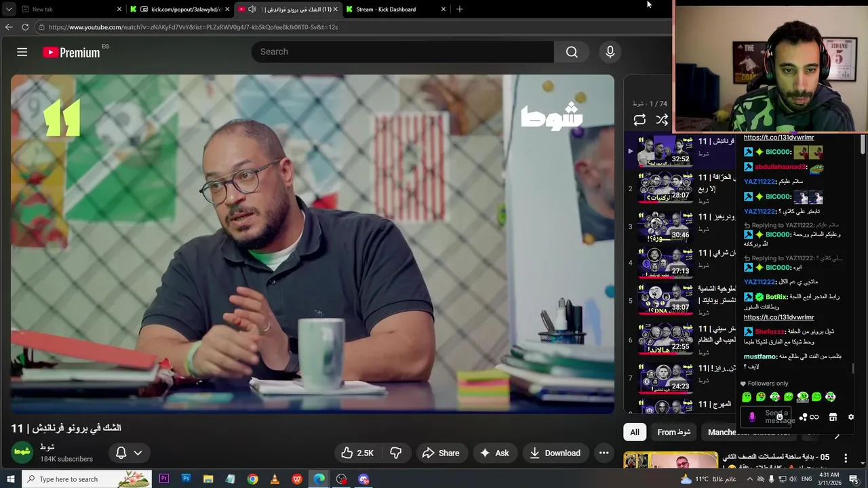Show hidden system tray icons
The width and height of the screenshot is (868, 488).
(749, 479)
